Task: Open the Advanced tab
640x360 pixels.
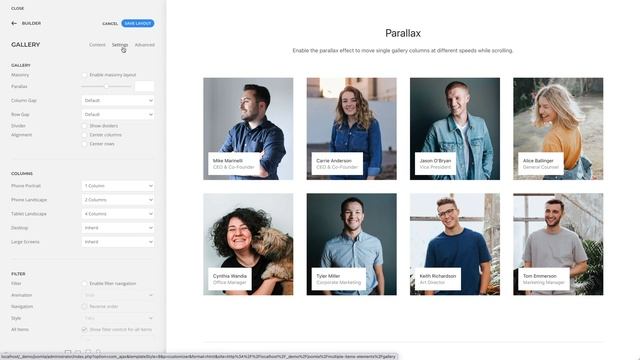Action: click(x=144, y=45)
